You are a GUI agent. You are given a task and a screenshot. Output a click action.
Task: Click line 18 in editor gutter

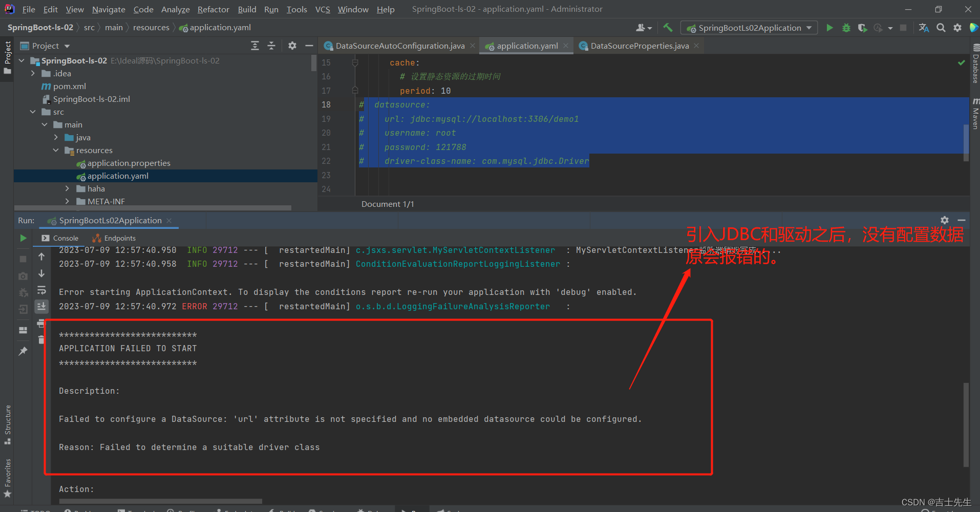click(x=326, y=104)
